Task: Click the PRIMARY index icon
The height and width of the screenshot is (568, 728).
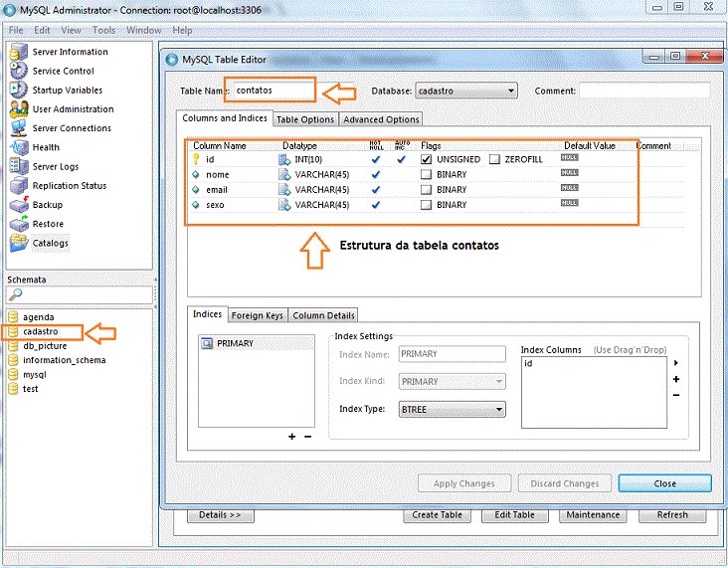Action: tap(207, 343)
